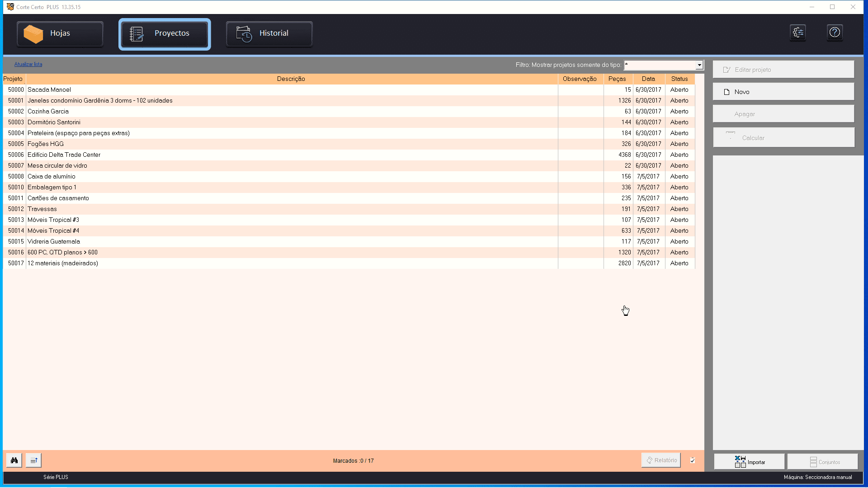This screenshot has height=488, width=868.
Task: Sort by the Peças column header
Action: (617, 79)
